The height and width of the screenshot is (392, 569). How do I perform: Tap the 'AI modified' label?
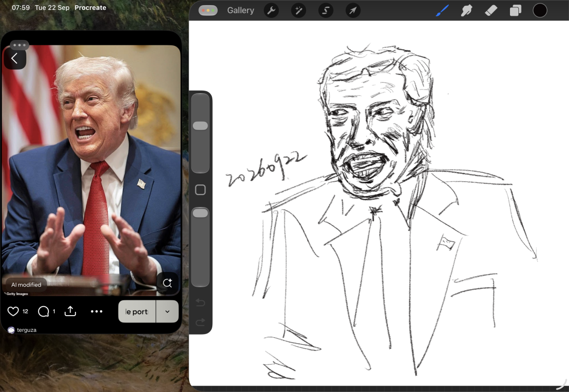coord(26,285)
